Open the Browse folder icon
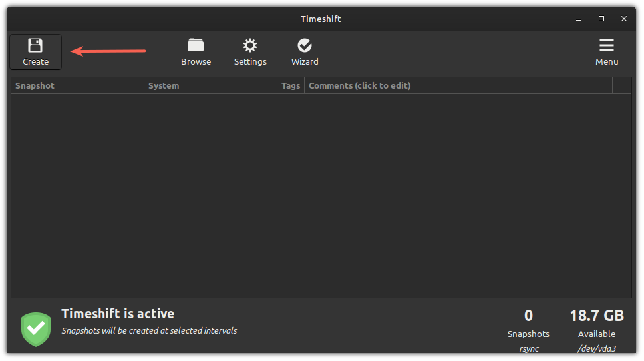 pos(196,45)
